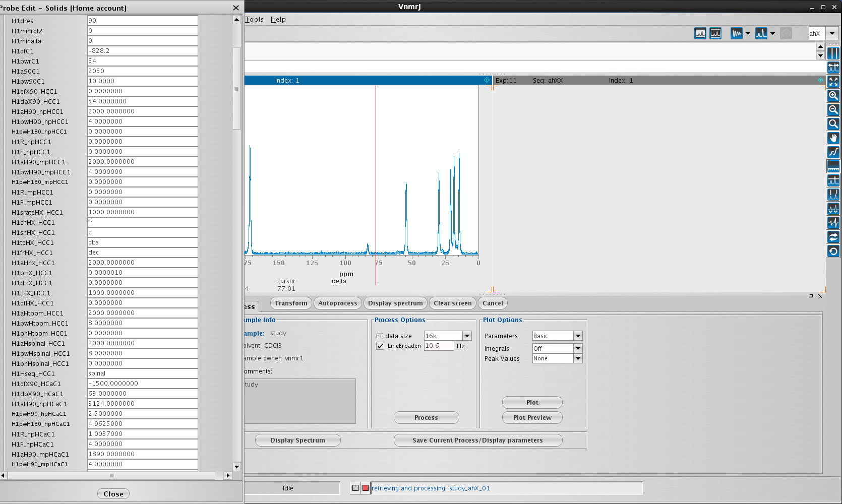Viewport: 842px width, 504px height.
Task: Click the red square status toggle
Action: [366, 488]
